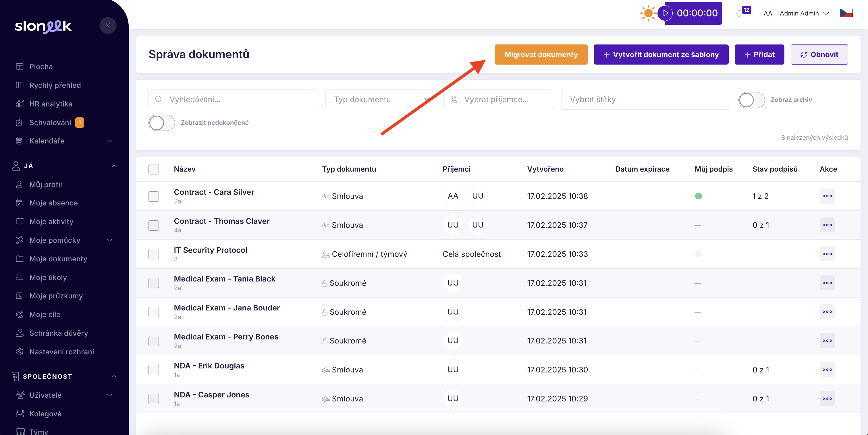Select the Medical Exam - Tania Black checkbox
This screenshot has width=868, height=435.
[154, 283]
